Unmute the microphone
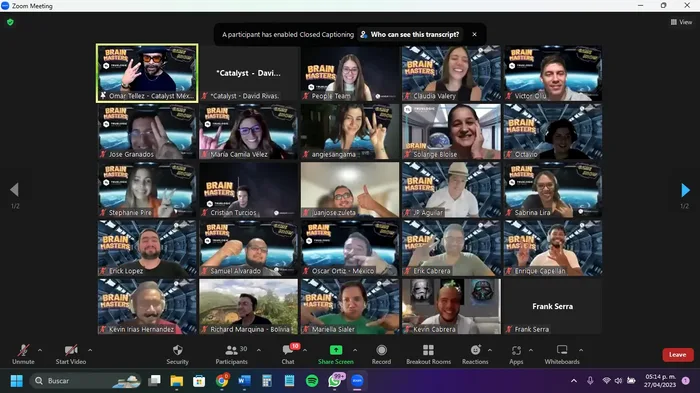 pyautogui.click(x=23, y=355)
